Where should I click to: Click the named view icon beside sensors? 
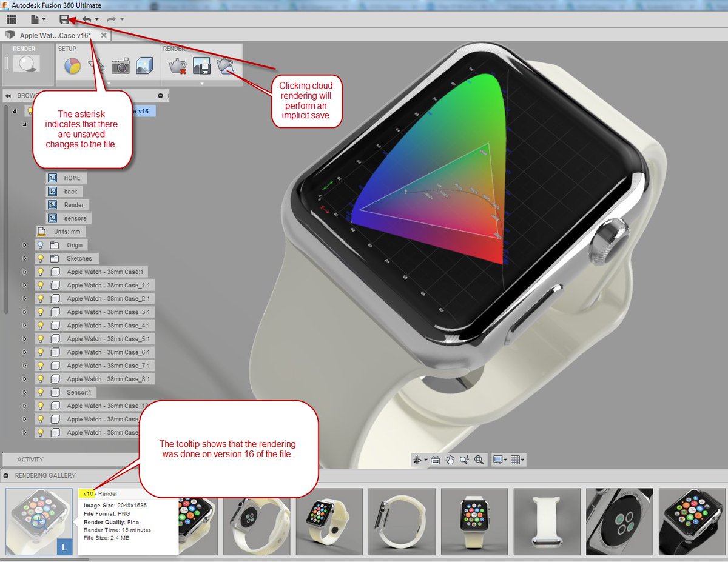[52, 218]
